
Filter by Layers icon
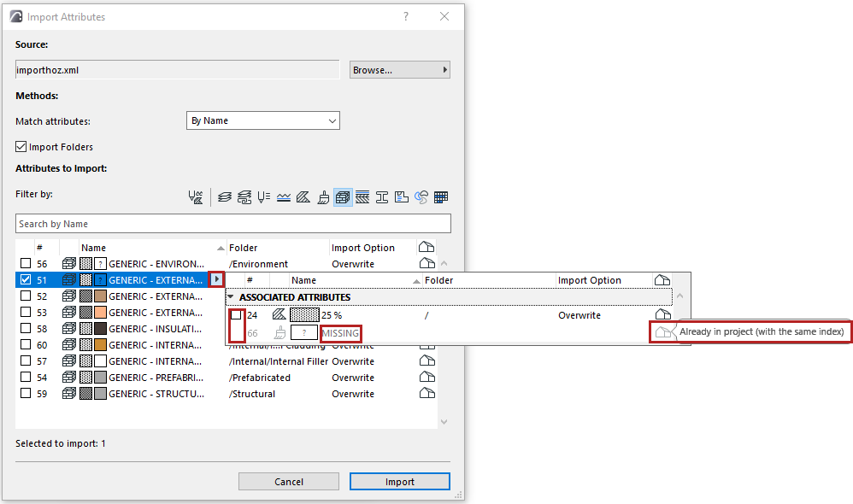(x=225, y=197)
